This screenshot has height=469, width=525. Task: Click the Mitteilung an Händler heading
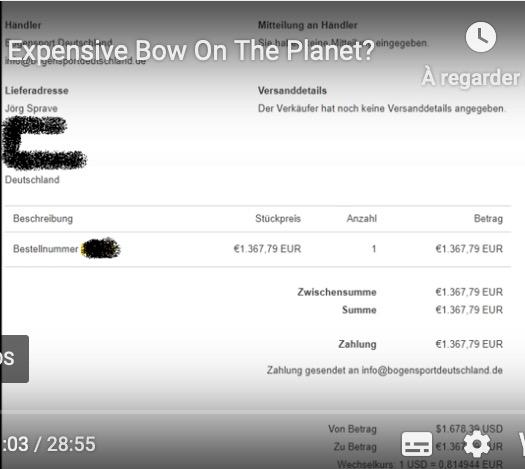(308, 25)
